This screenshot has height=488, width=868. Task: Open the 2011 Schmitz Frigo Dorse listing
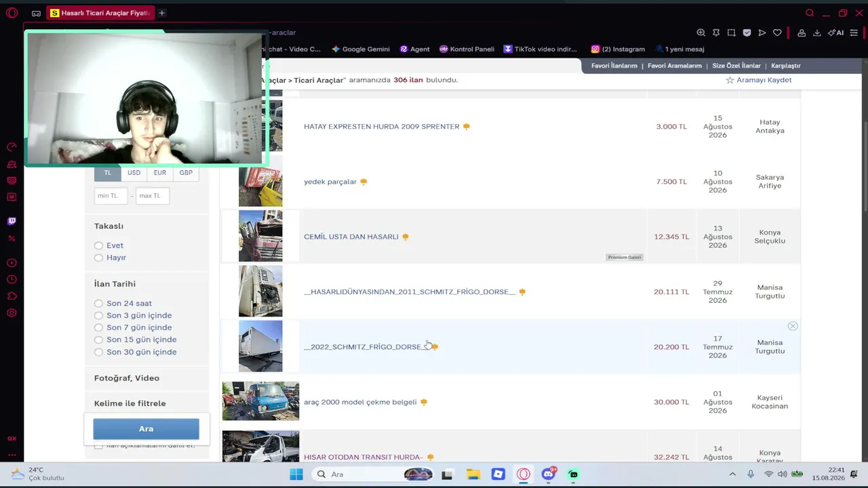point(410,291)
